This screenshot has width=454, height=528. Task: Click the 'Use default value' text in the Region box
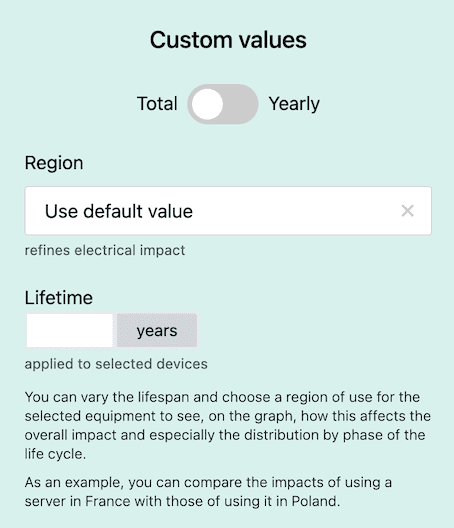(119, 211)
